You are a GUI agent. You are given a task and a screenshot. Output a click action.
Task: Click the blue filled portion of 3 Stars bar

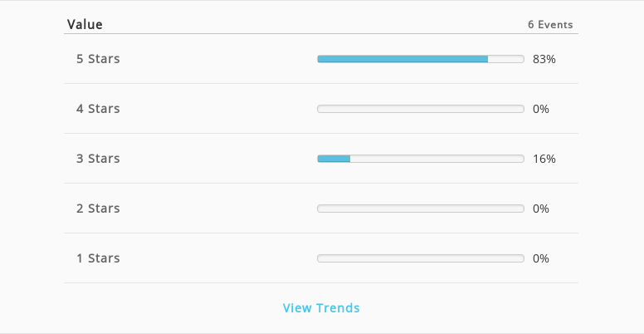coord(334,159)
